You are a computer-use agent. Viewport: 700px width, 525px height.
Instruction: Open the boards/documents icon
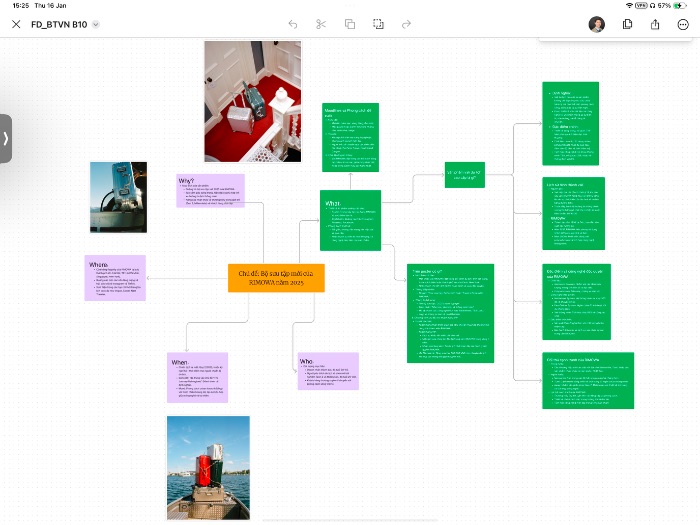[x=627, y=24]
